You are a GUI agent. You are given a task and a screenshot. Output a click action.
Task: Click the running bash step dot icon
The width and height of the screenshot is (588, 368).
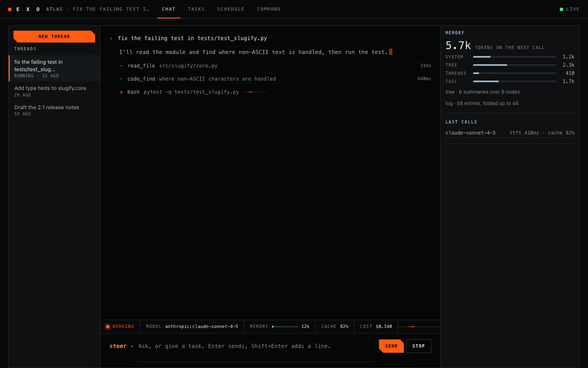(121, 92)
